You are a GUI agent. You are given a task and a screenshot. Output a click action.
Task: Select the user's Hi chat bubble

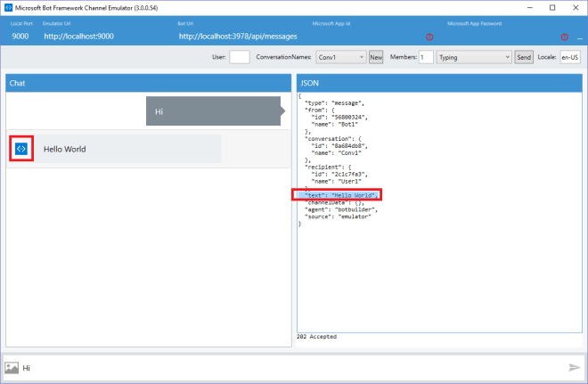[x=214, y=111]
